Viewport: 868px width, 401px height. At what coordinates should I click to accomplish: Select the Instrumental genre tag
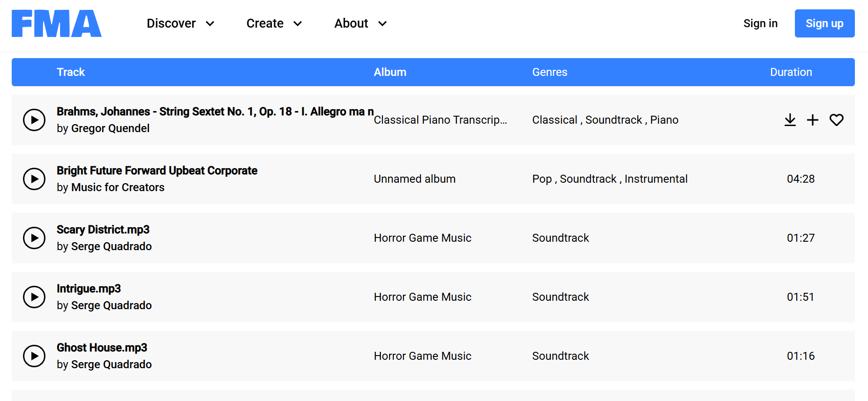[x=656, y=179]
